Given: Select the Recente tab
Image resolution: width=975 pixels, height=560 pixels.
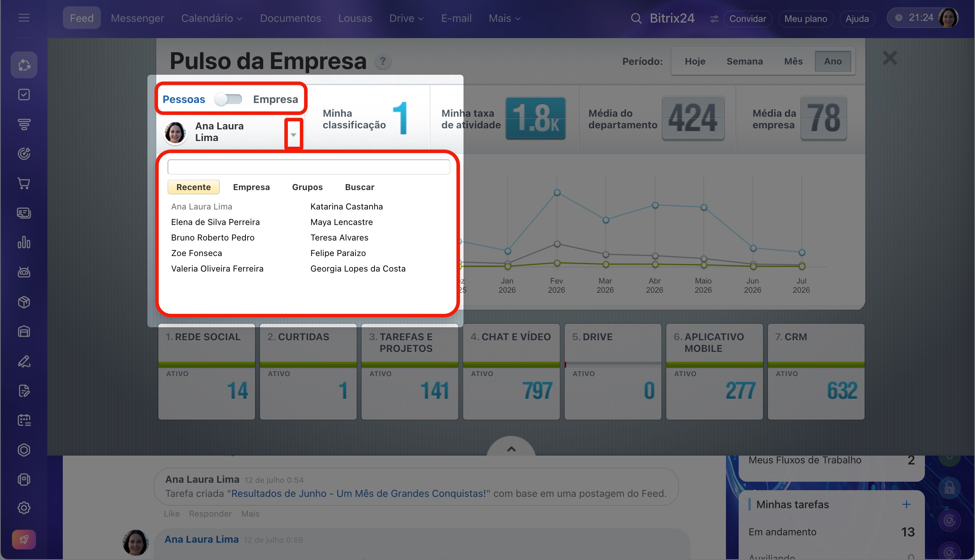Looking at the screenshot, I should pyautogui.click(x=193, y=187).
